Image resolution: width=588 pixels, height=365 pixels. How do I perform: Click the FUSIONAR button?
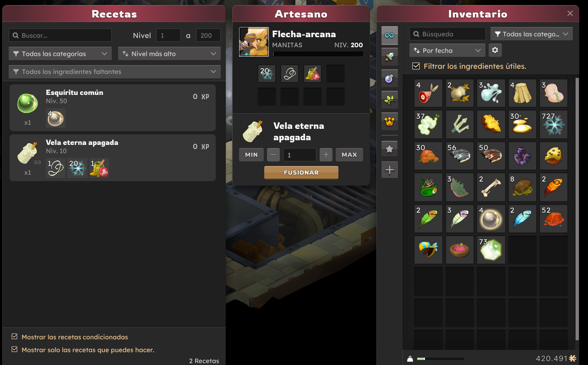click(301, 172)
